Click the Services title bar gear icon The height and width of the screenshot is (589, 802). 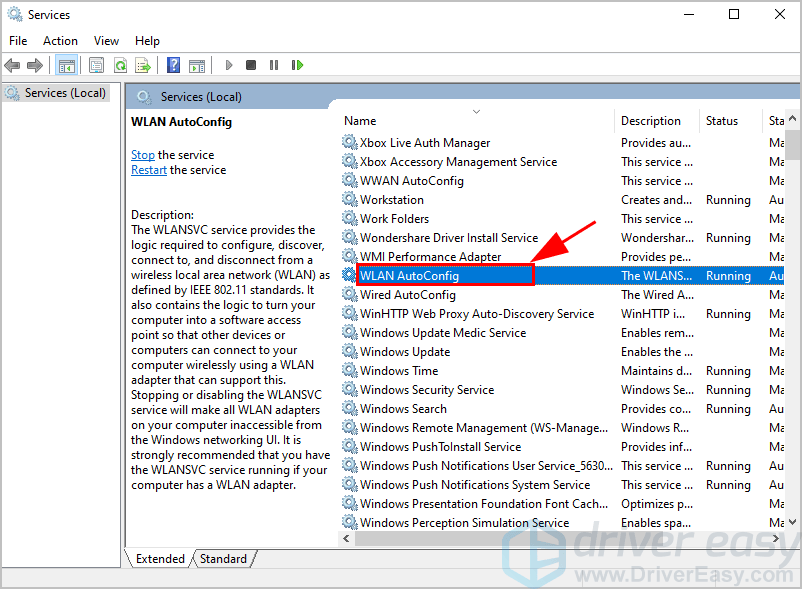[x=15, y=14]
